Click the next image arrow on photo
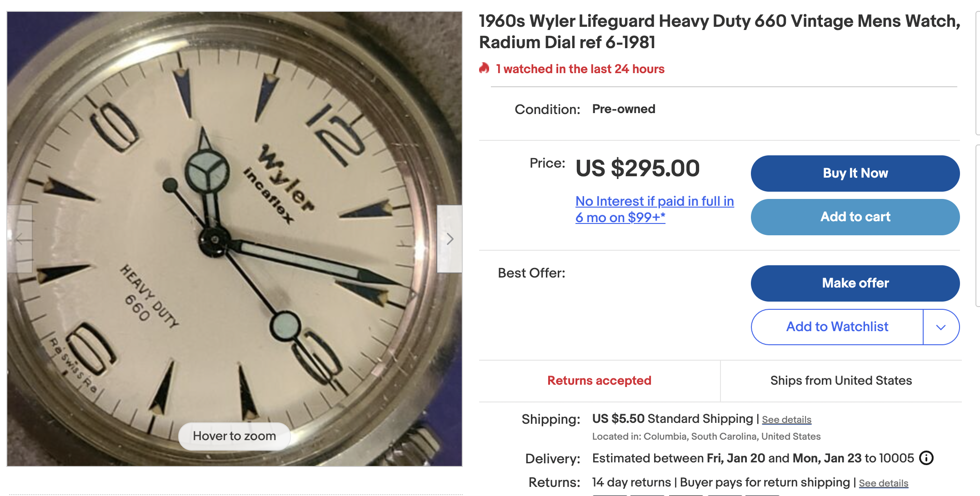980x496 pixels. (450, 239)
